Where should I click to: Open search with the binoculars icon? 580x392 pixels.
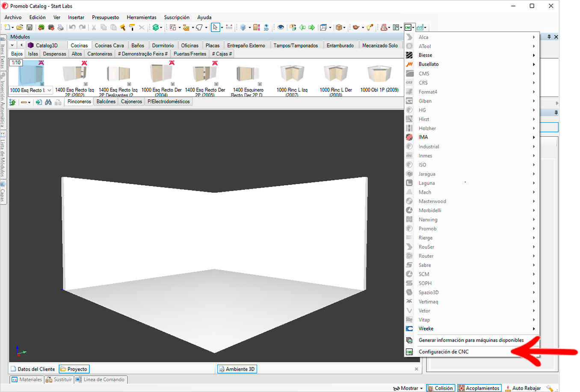48,102
